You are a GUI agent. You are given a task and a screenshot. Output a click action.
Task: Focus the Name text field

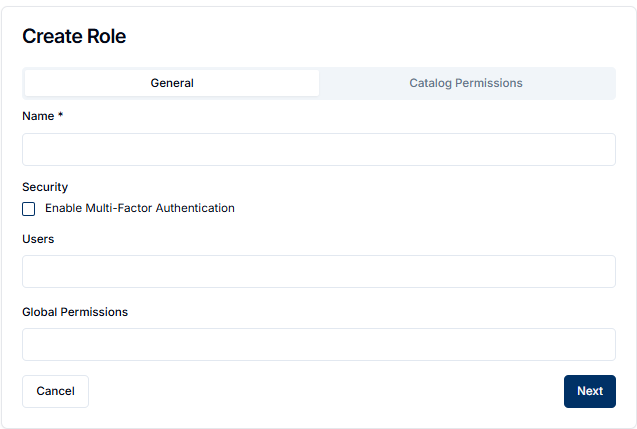(319, 150)
